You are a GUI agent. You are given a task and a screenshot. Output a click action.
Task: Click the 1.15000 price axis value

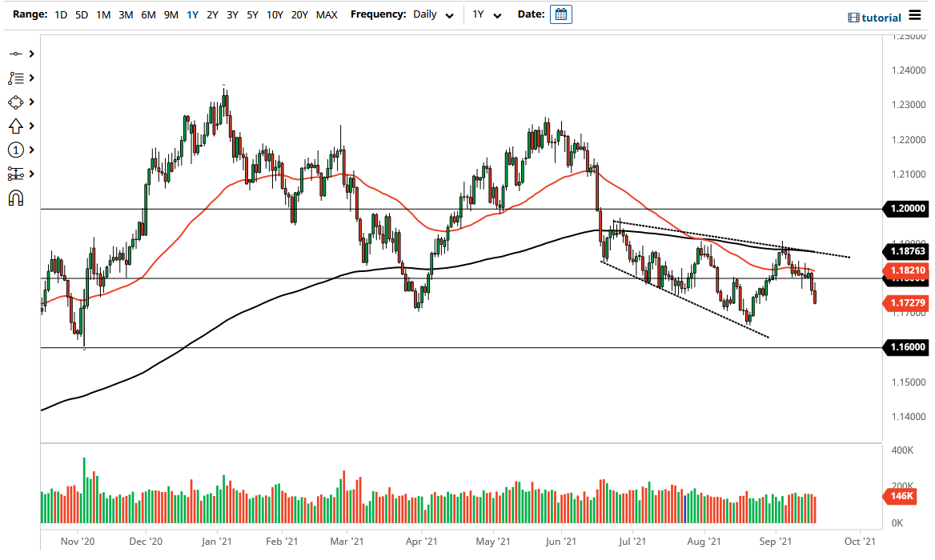point(909,382)
